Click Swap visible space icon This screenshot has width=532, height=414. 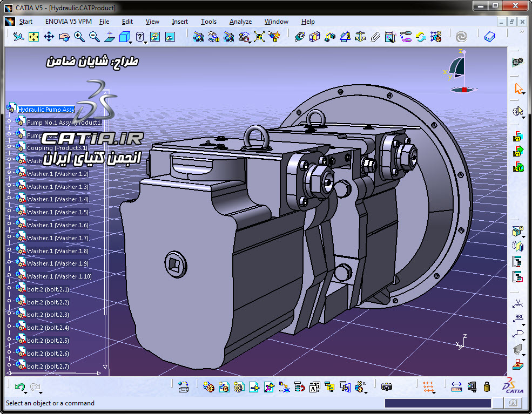click(x=170, y=36)
